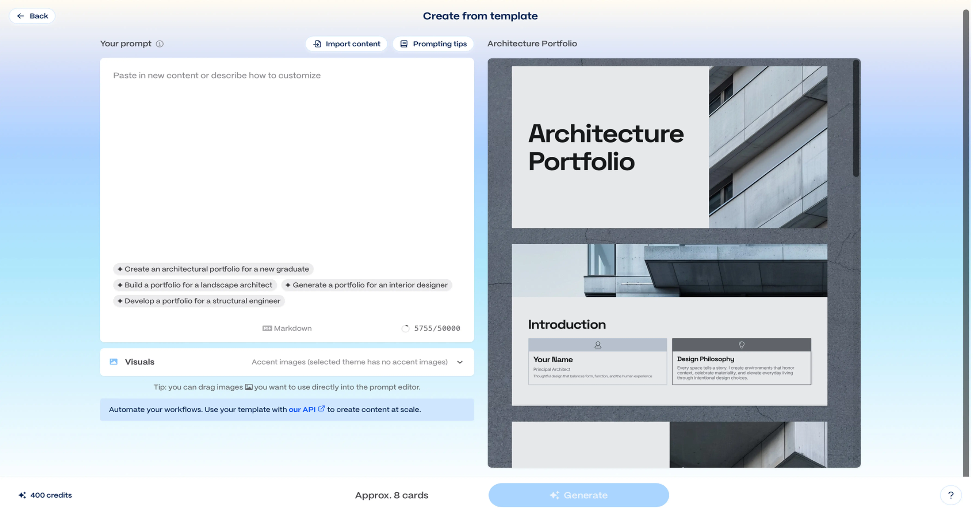Viewport: 980px width, 513px height.
Task: Select the interior designer portfolio suggestion
Action: (x=366, y=285)
